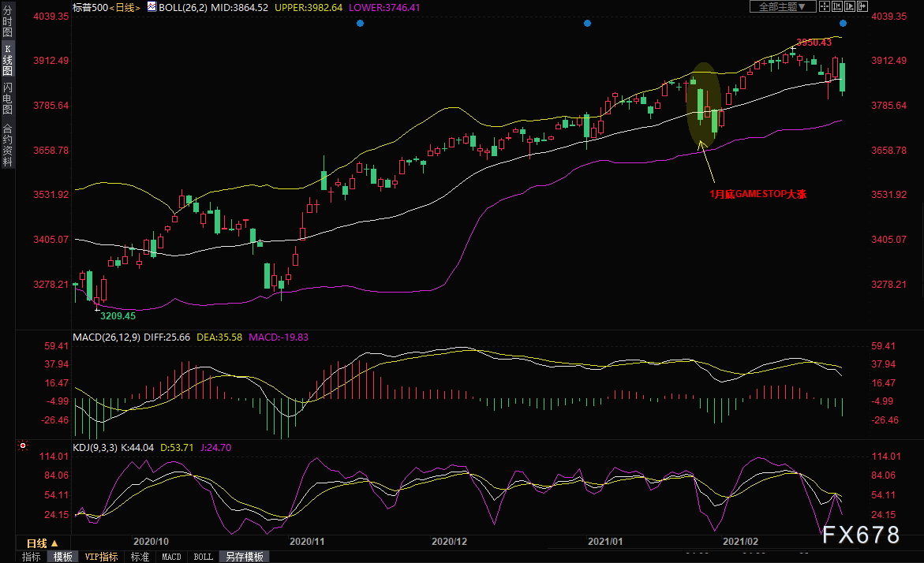924x563 pixels.
Task: Click the 2021/02 date label
Action: coord(741,541)
